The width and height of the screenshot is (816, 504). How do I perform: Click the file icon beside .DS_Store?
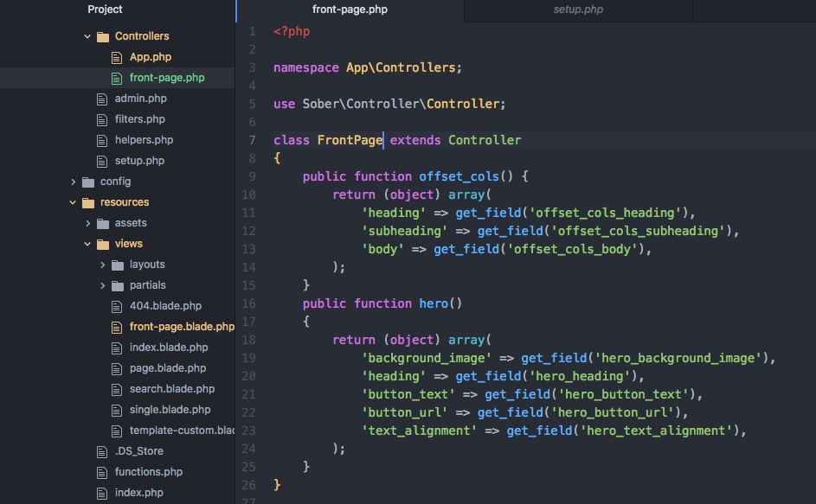point(102,452)
